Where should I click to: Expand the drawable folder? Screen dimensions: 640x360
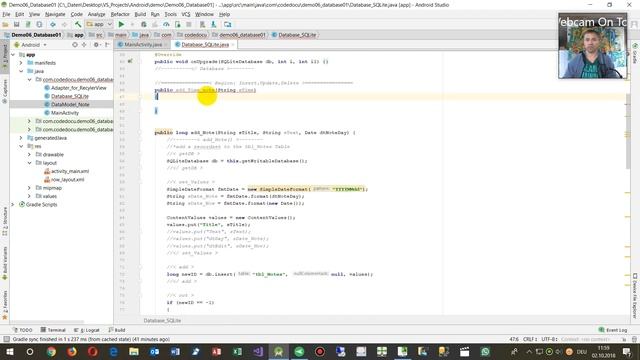click(29, 155)
